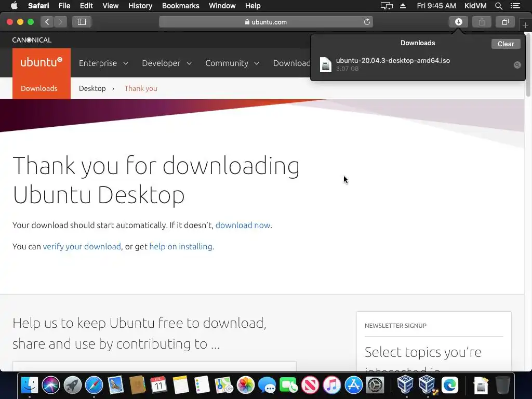
Task: Click the ubuntu-20.04.3-desktop-amd64.iso file name
Action: [x=393, y=61]
